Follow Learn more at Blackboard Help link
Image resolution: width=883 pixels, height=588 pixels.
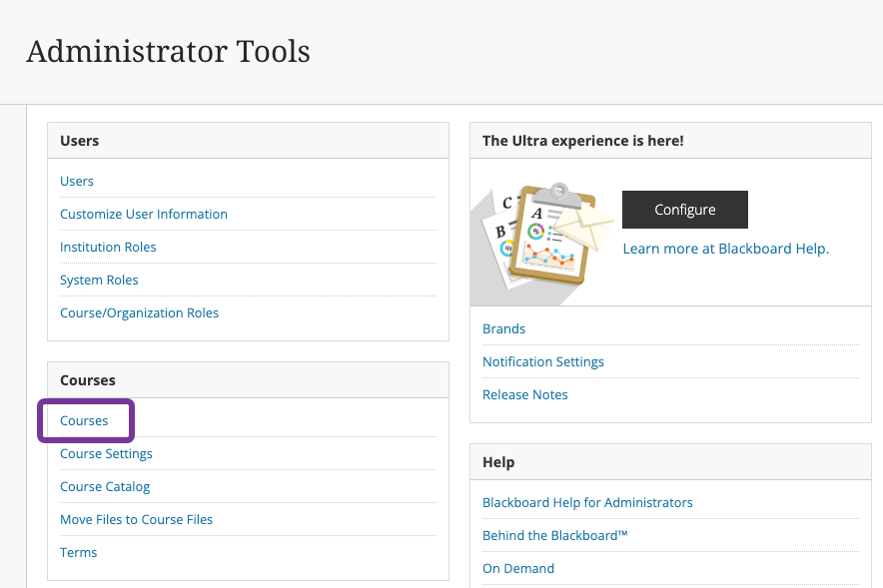tap(726, 249)
